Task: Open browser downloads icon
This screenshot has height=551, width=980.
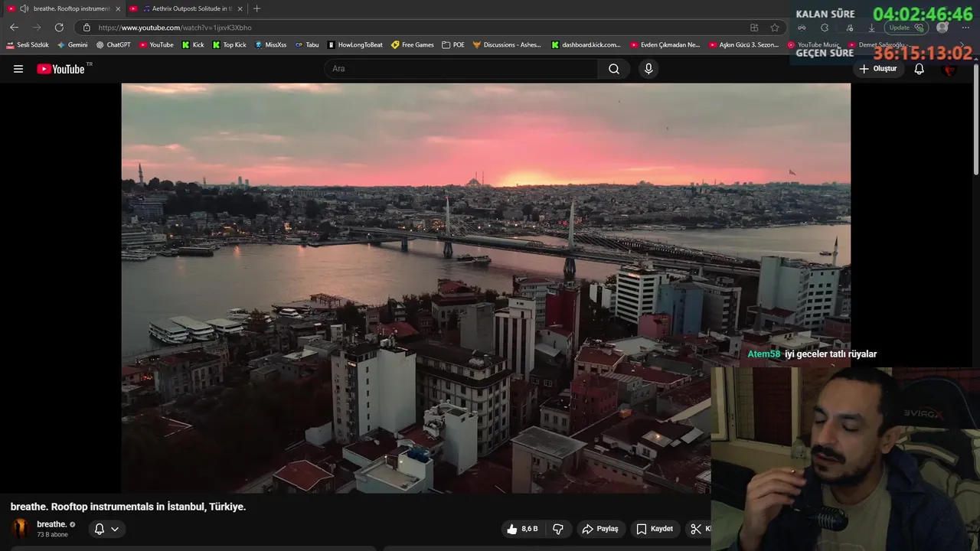Action: [871, 28]
